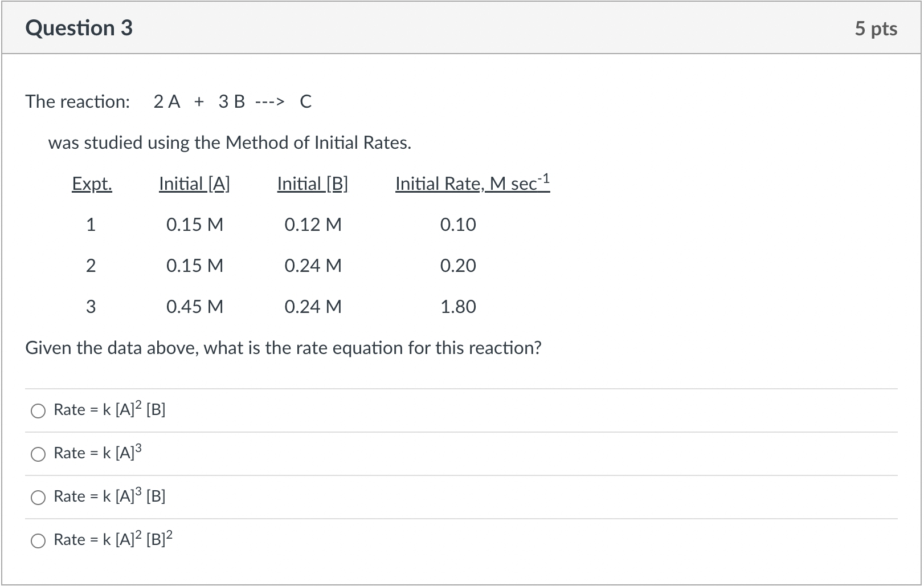Click the Method of Initial Rates sentence

pyautogui.click(x=229, y=143)
